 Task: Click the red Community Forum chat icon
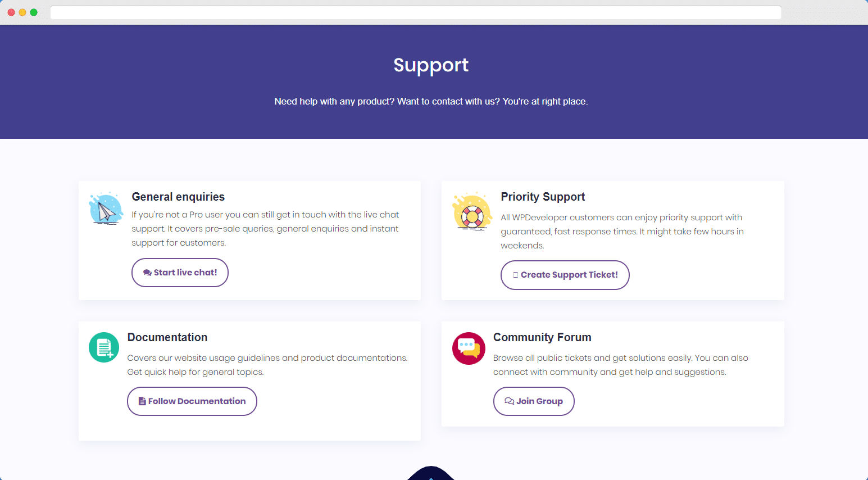[469, 348]
